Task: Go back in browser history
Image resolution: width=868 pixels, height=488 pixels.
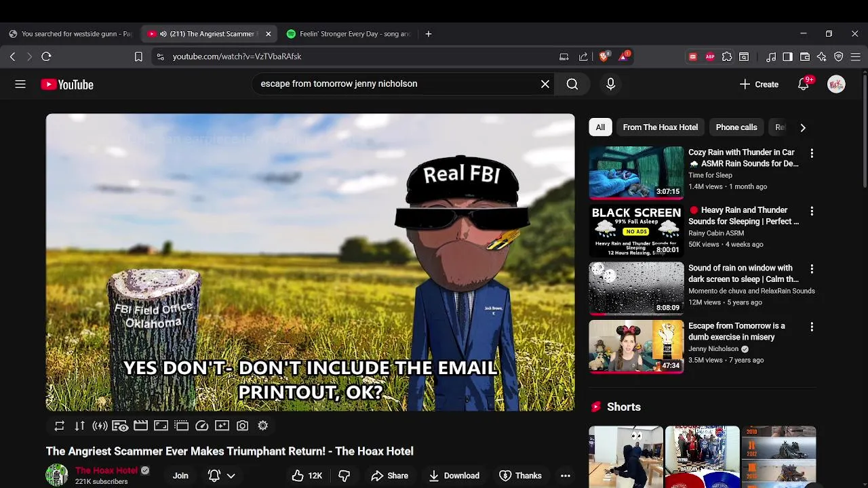Action: [12, 57]
